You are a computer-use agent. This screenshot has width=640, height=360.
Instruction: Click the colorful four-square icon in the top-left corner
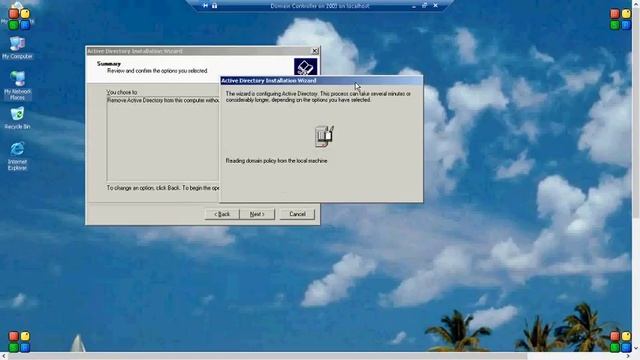coord(19,19)
